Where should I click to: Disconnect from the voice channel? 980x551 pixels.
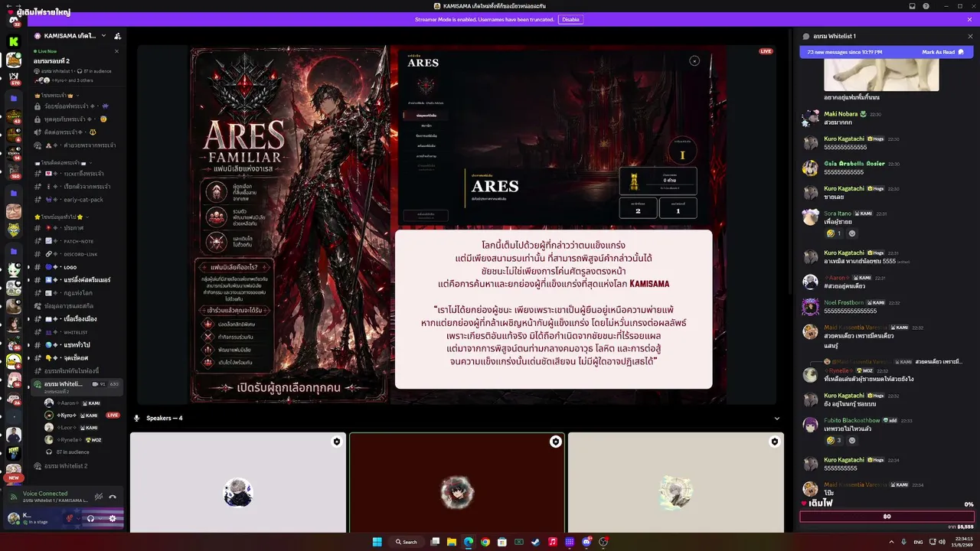113,497
